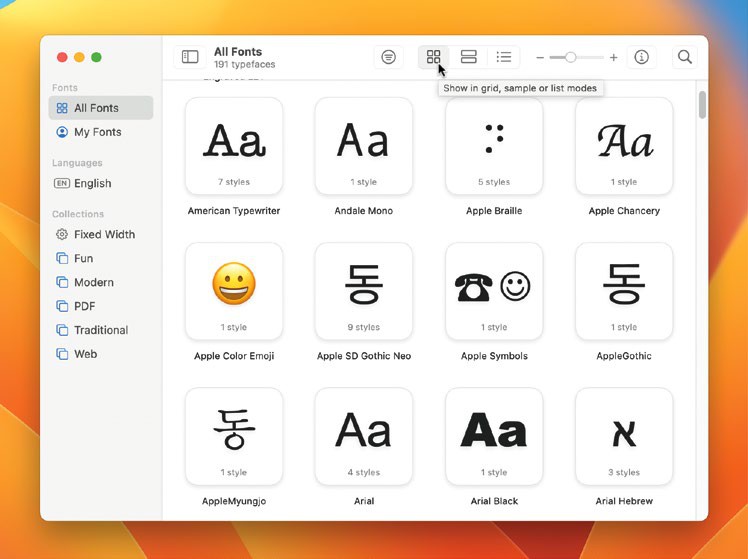
Task: Open the Fixed Width collection
Action: (103, 234)
